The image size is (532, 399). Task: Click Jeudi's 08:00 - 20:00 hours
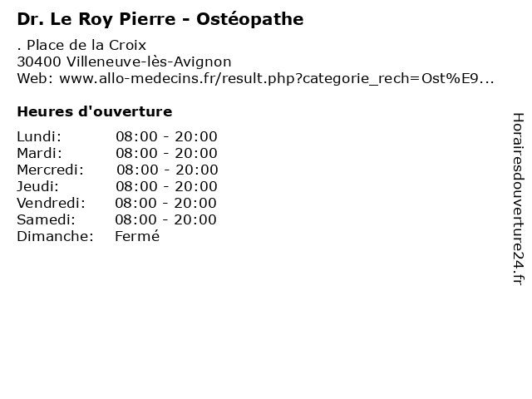(166, 186)
